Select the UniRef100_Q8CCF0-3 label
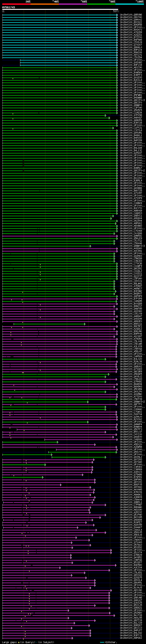Image resolution: width=146 pixels, height=644 pixels. pos(132,100)
